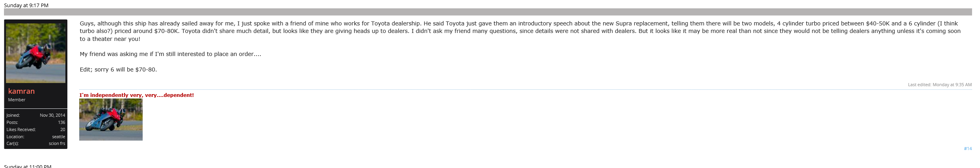Click the post count 136
Image resolution: width=980 pixels, height=168 pixels.
point(61,122)
